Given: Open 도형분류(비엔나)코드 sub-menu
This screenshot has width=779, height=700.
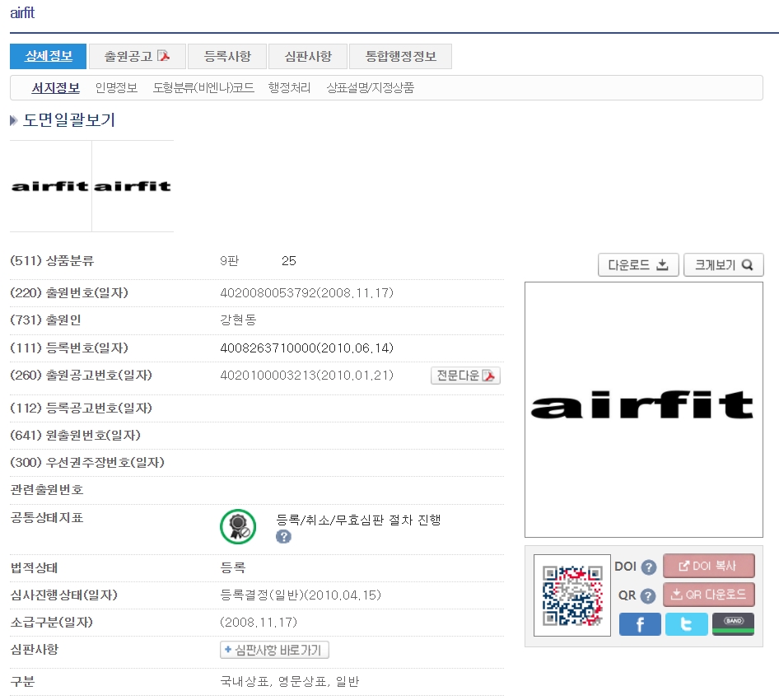Looking at the screenshot, I should click(203, 87).
